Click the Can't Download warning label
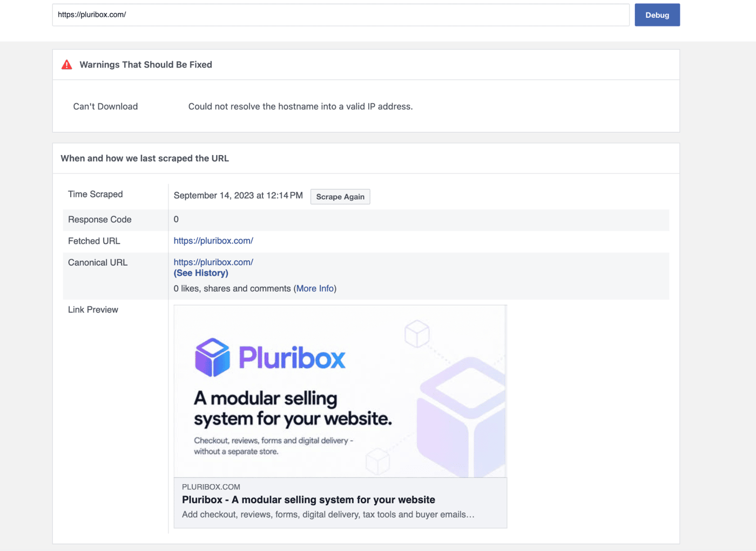 [x=105, y=106]
